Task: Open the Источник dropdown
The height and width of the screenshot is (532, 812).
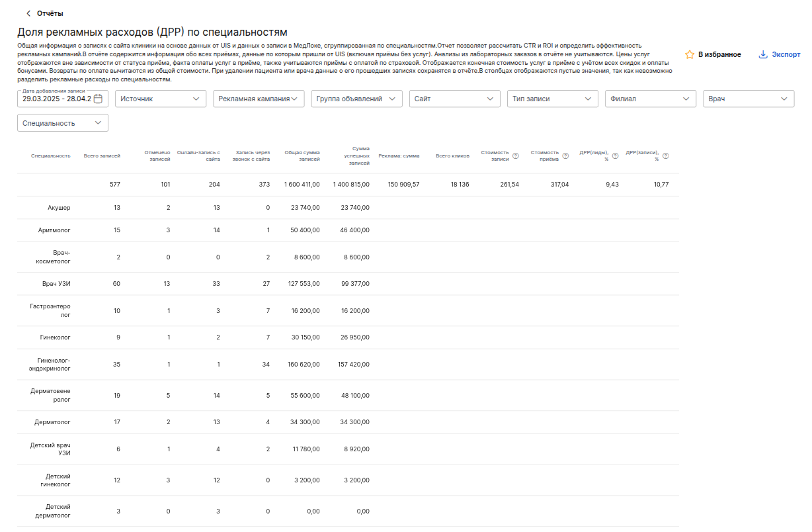Action: point(161,99)
